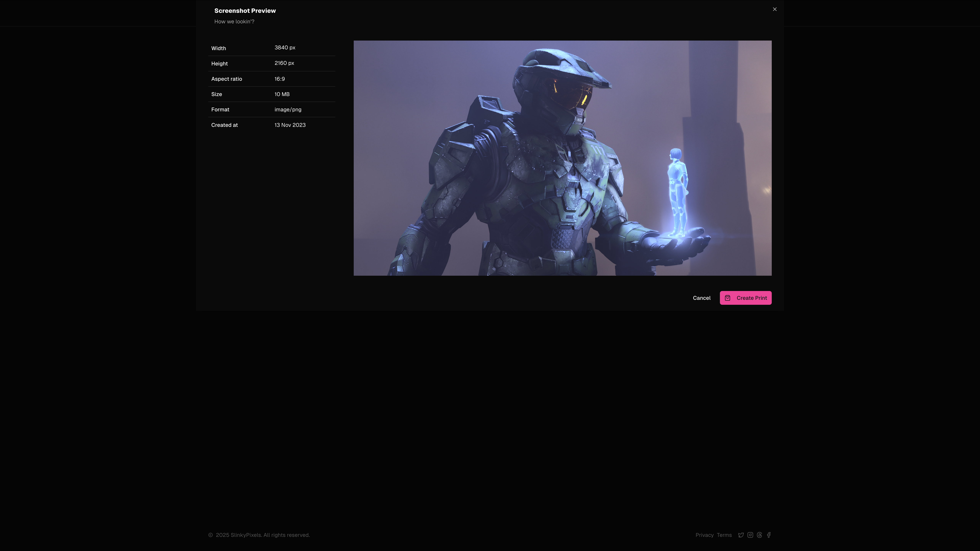Open the Terms link
The height and width of the screenshot is (551, 980).
(724, 535)
